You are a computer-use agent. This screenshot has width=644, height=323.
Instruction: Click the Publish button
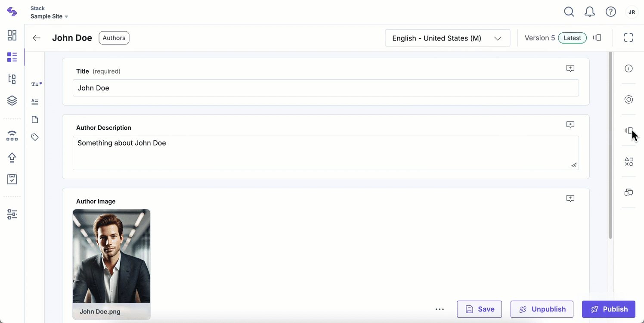[609, 309]
